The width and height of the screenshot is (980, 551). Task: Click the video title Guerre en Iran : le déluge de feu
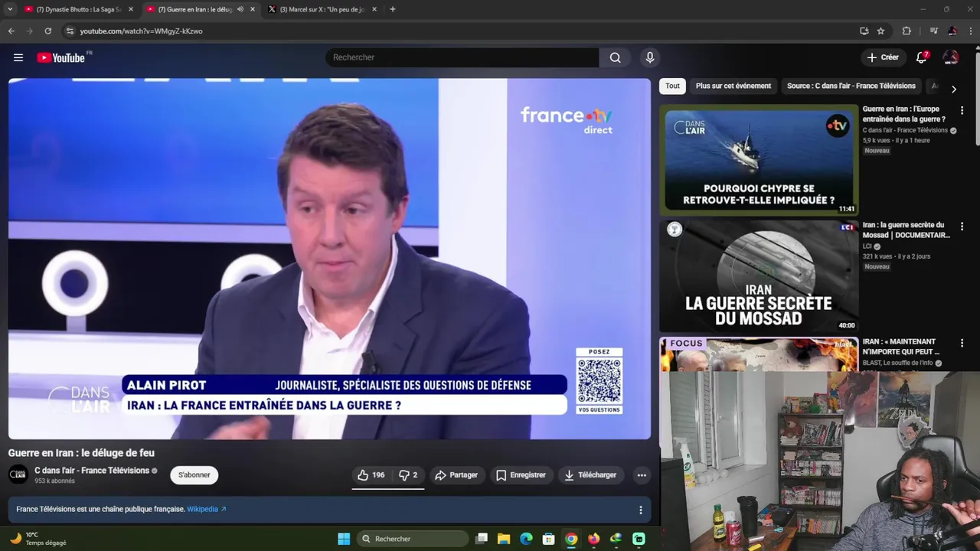(x=81, y=453)
